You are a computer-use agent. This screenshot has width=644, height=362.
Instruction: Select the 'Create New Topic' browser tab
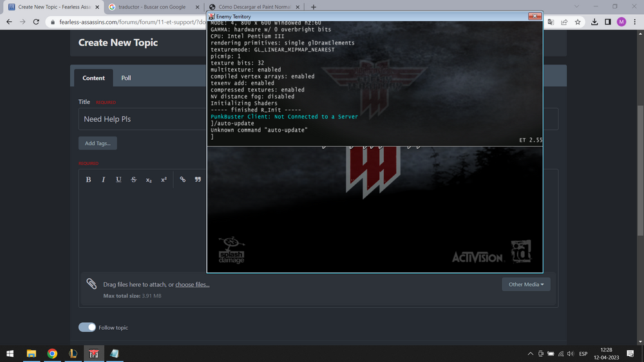[x=54, y=7]
